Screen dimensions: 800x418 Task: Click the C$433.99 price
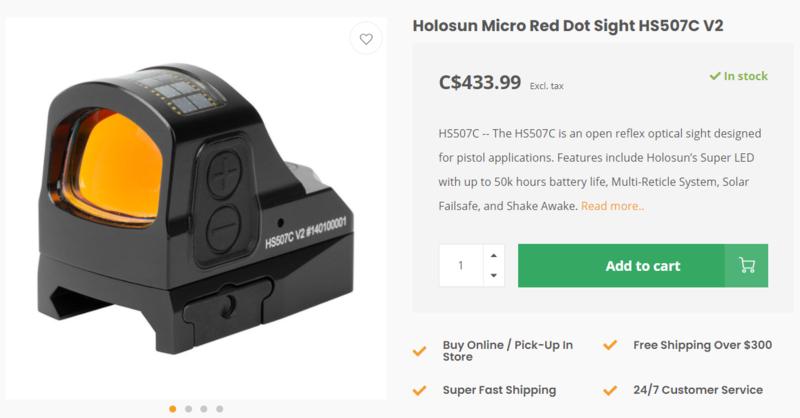coord(480,83)
